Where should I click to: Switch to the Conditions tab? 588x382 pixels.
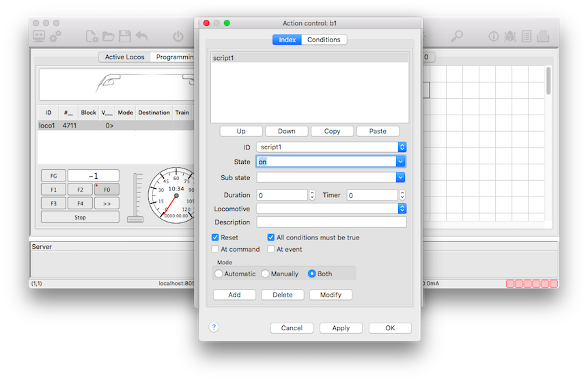click(324, 40)
